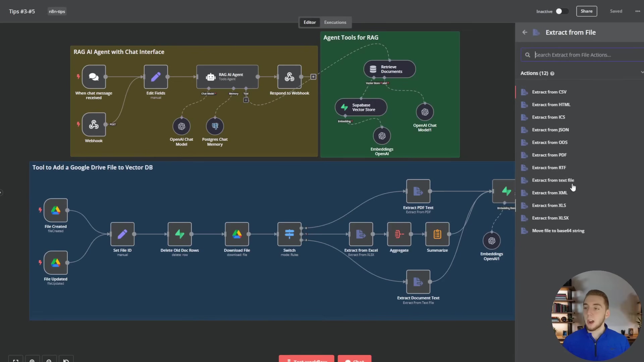Viewport: 644px width, 362px height.
Task: Click the Share button
Action: point(586,11)
